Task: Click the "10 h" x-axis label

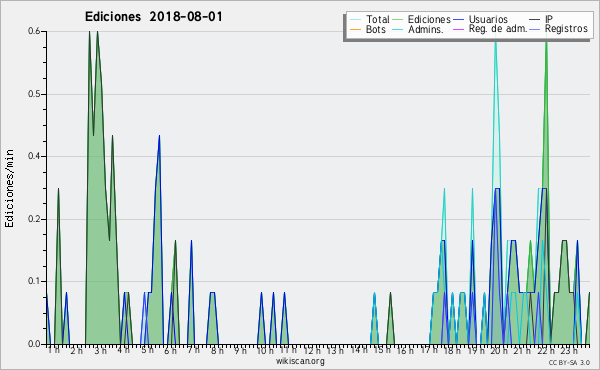Action: pos(265,351)
